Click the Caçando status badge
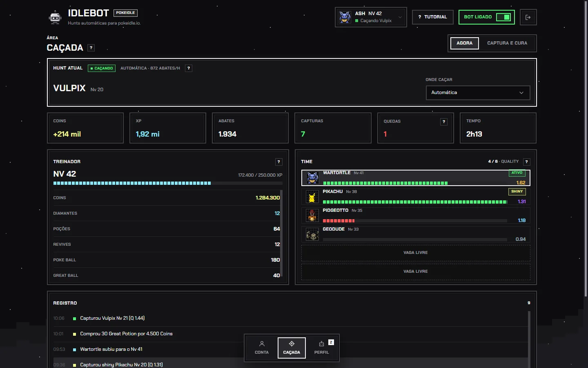588x368 pixels. (102, 68)
